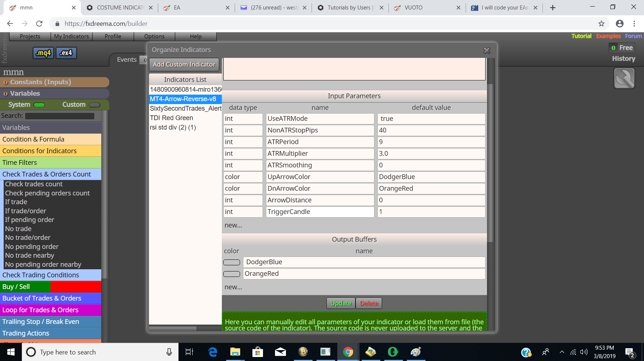644x361 pixels.
Task: Open Windows Start menu
Action: 11,352
